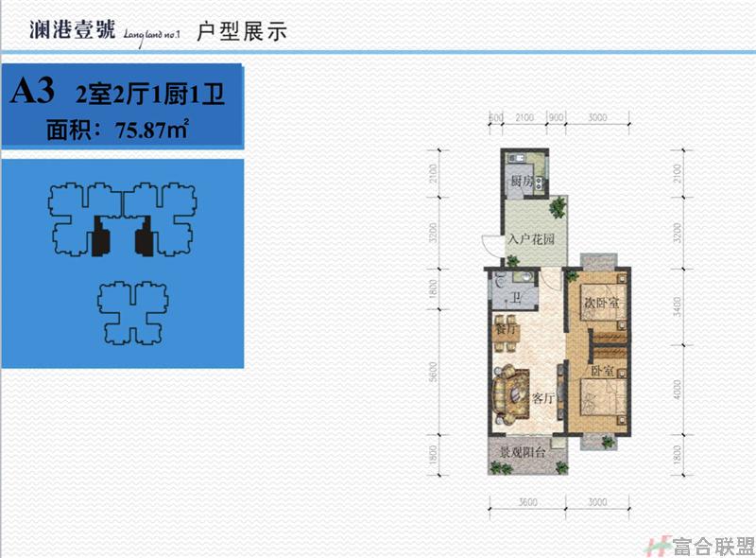Select the 4000 dimension value
The image size is (756, 558).
pos(677,390)
